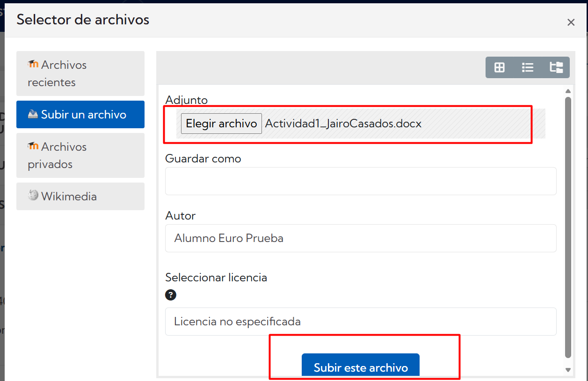Switch to icon grid view

click(x=500, y=67)
